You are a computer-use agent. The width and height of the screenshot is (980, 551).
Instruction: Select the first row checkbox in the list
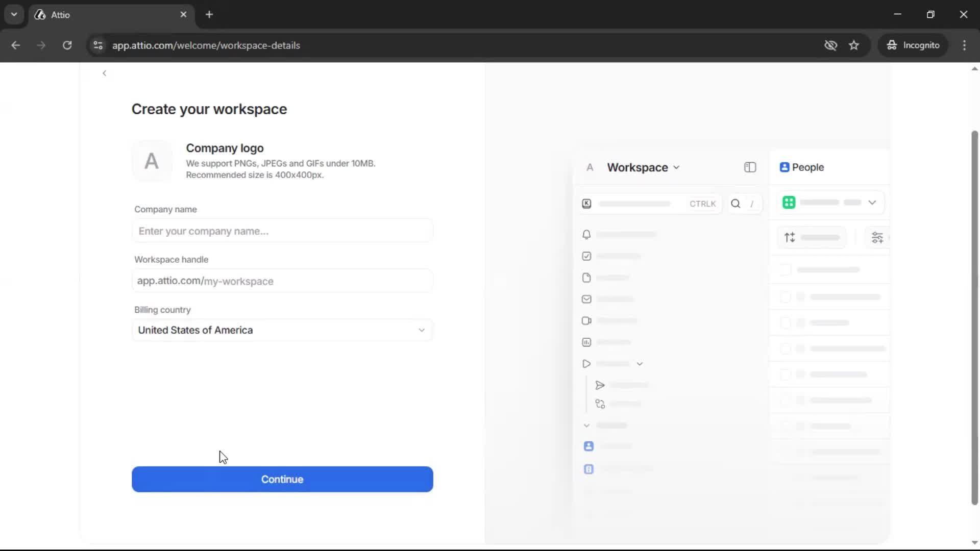(x=786, y=270)
